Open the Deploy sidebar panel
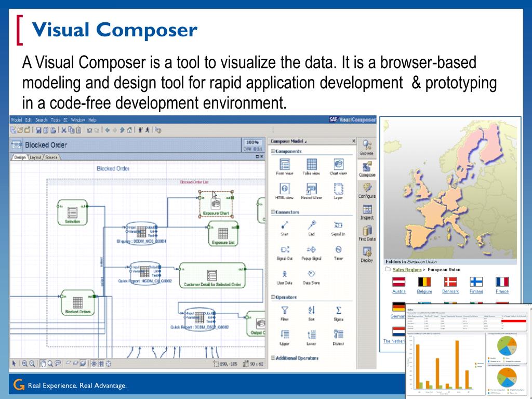532x399 pixels. (367, 255)
